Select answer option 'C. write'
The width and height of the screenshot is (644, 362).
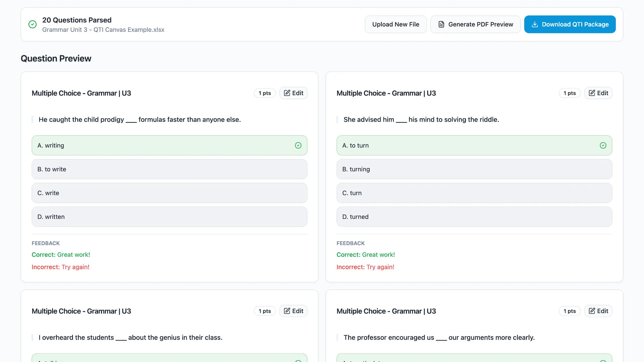(x=169, y=193)
